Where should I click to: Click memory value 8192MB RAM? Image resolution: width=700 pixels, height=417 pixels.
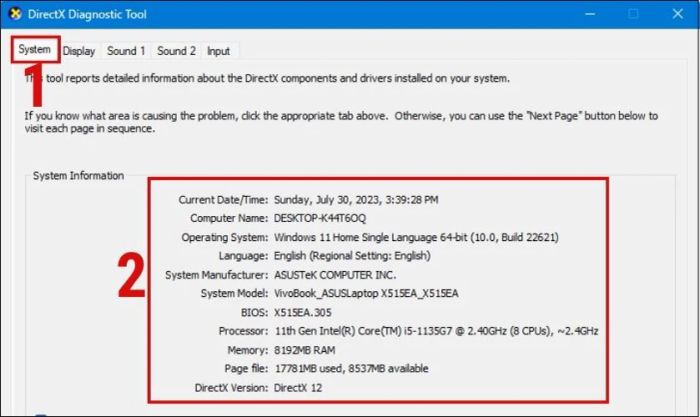tap(304, 350)
